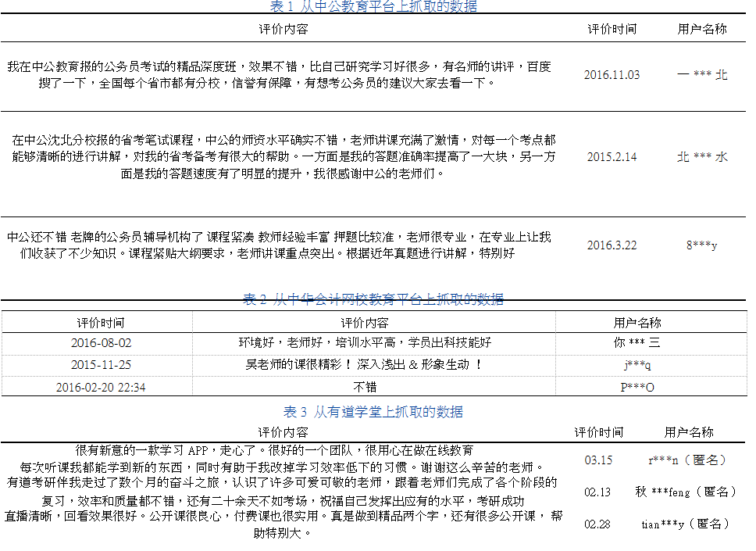Click the date 2016.11.03
Screen dimensions: 756x551
click(612, 75)
